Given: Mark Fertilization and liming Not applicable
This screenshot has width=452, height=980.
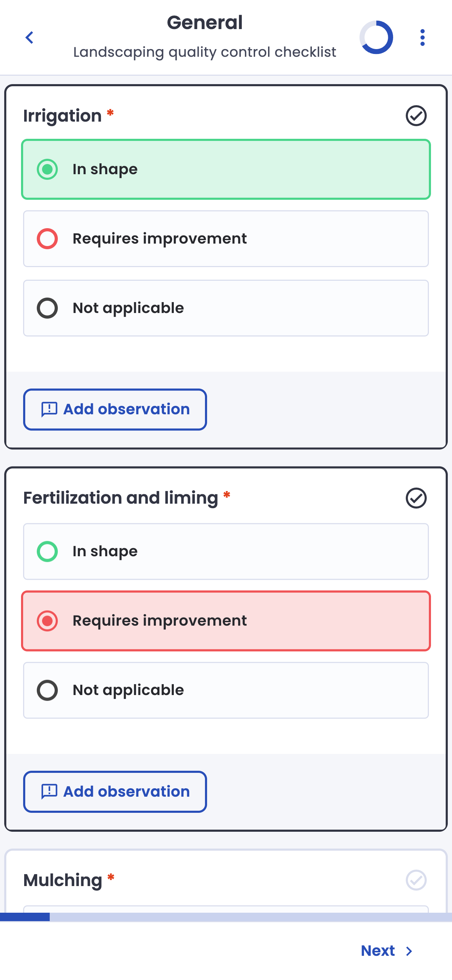Looking at the screenshot, I should [x=226, y=690].
